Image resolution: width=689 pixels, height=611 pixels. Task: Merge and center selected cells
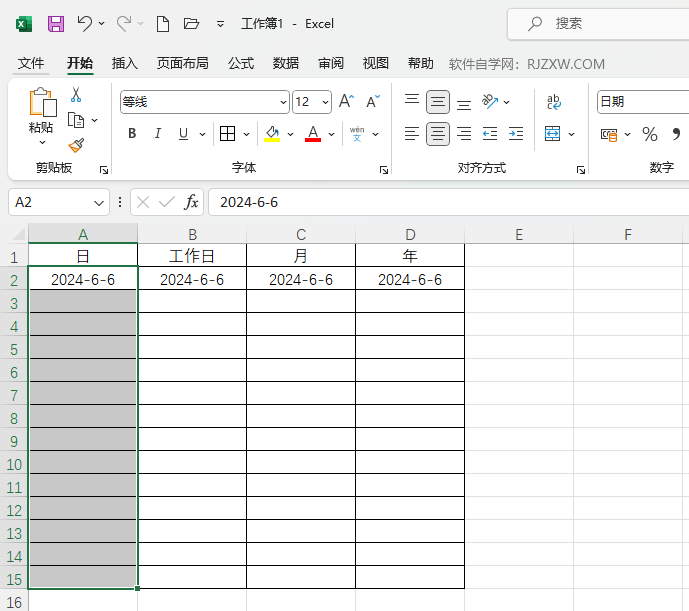click(552, 133)
